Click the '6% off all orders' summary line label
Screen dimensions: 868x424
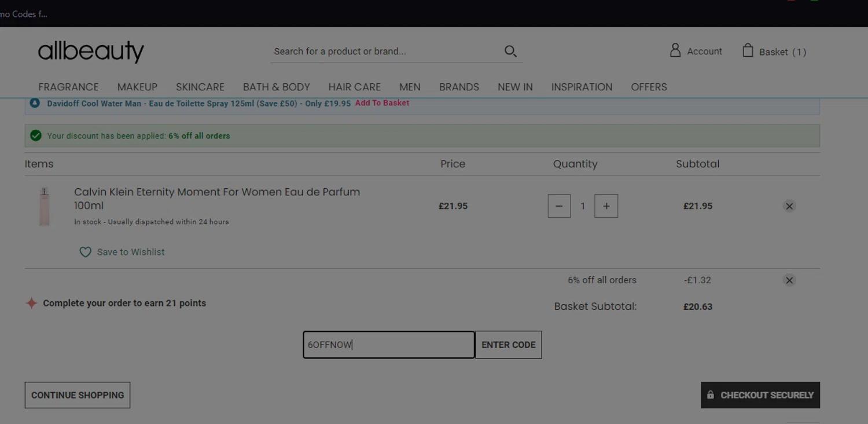602,280
